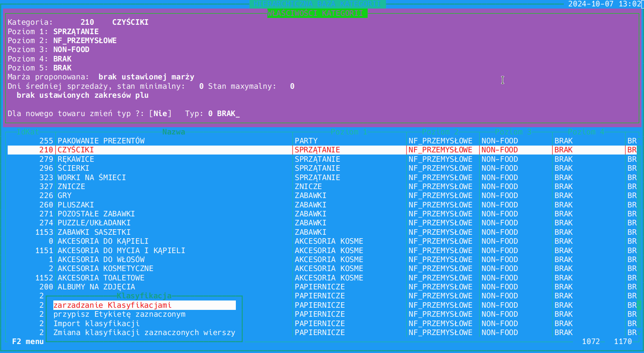Click 'PAPIERNICZE' cell in ALBUMY NA ZDJĘCIA row
The image size is (644, 353).
320,287
